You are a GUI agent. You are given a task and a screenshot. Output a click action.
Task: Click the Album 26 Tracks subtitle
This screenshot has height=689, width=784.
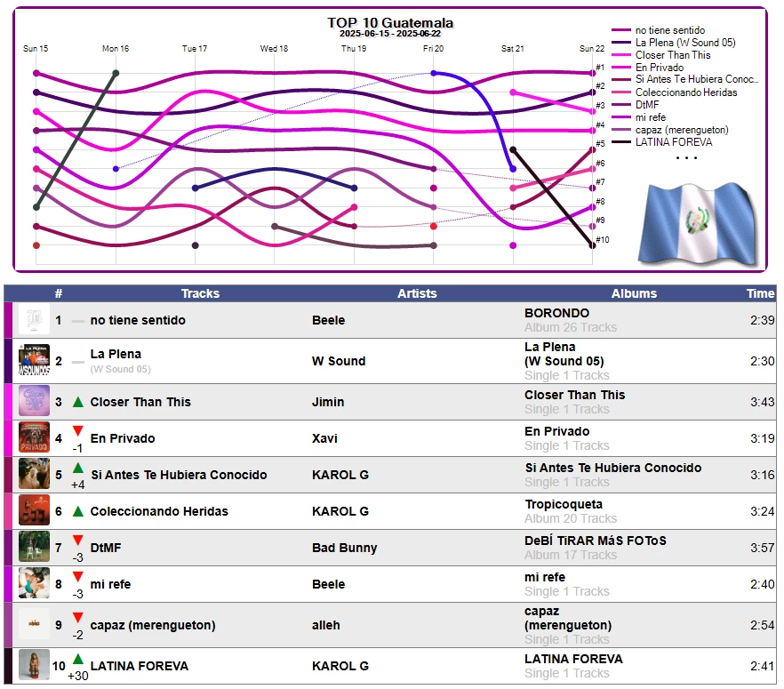571,327
